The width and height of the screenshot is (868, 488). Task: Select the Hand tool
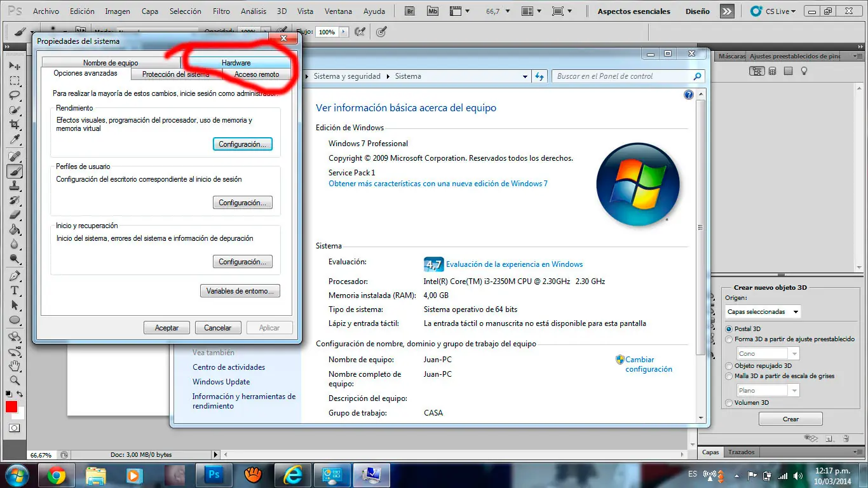click(15, 366)
